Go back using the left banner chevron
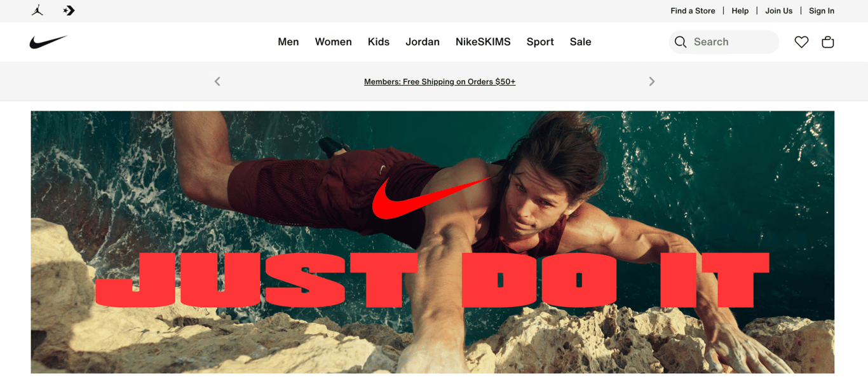The height and width of the screenshot is (382, 868). tap(217, 81)
